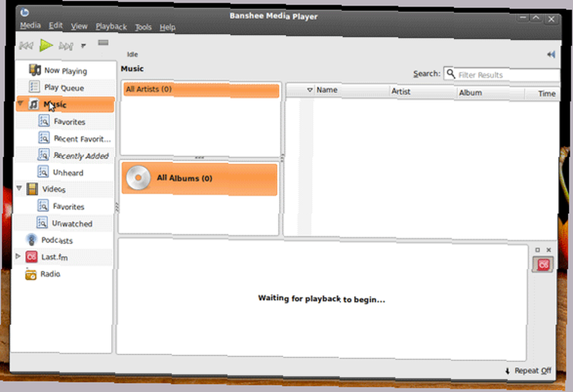Image resolution: width=573 pixels, height=392 pixels.
Task: Click the Music library note icon
Action: click(x=34, y=104)
